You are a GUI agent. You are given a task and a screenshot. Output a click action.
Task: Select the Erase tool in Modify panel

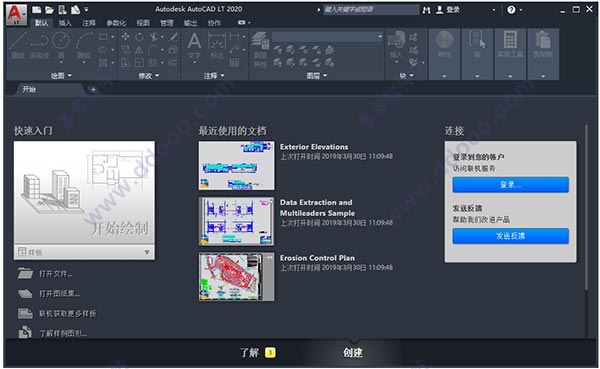click(x=173, y=37)
